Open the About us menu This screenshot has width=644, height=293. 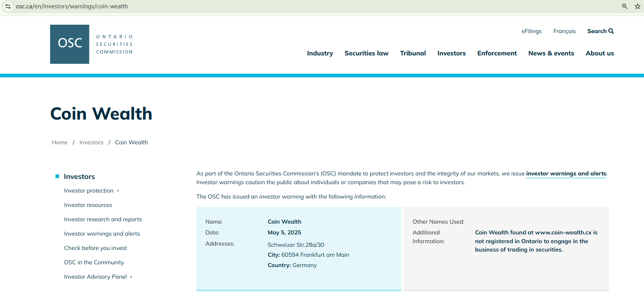[600, 53]
